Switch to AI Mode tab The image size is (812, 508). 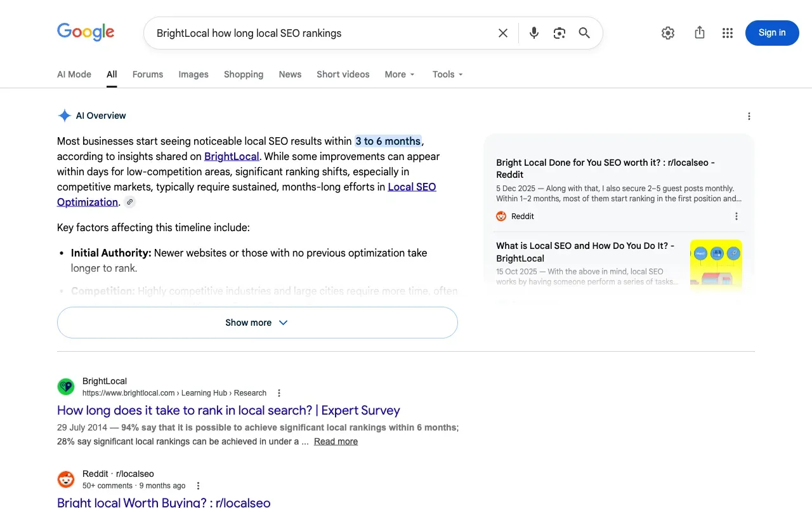(74, 74)
